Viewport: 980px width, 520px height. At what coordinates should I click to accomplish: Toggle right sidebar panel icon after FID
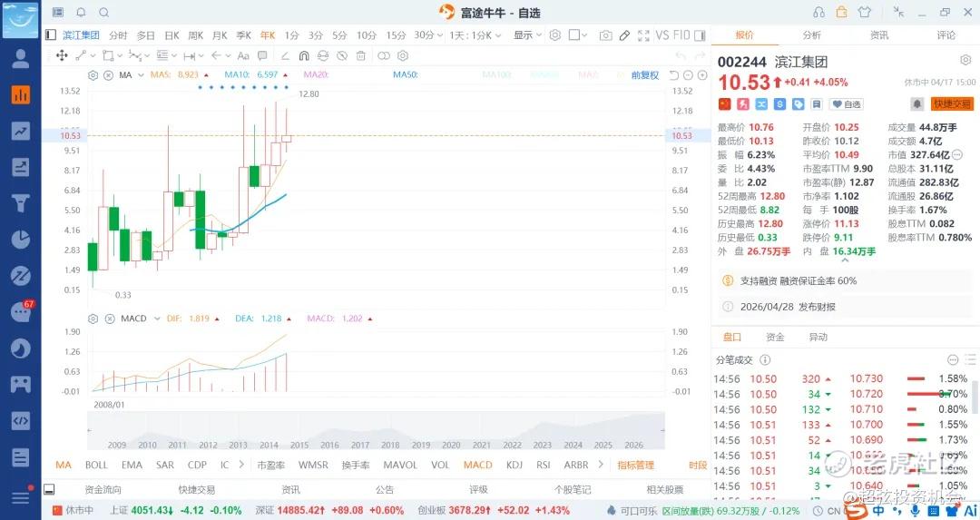click(x=700, y=35)
